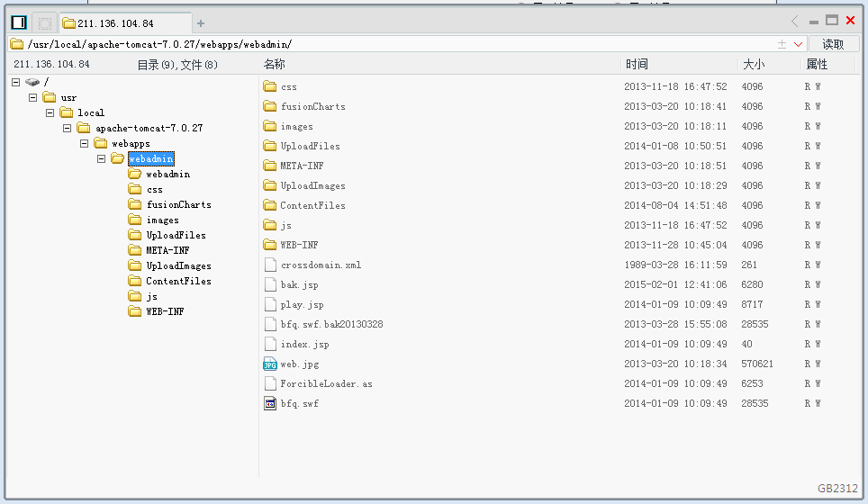Click timestamp 2015-02-01 12:41:06
Image resolution: width=868 pixels, height=504 pixels.
tap(675, 284)
